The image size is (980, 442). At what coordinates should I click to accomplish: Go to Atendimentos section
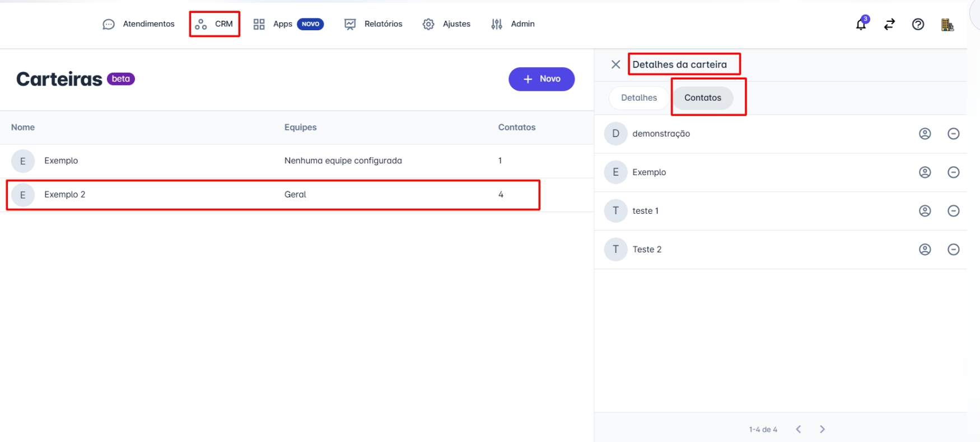[x=139, y=24]
